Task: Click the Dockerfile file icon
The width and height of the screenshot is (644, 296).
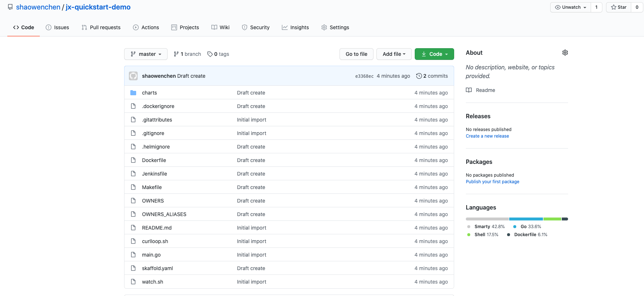Action: coord(133,160)
